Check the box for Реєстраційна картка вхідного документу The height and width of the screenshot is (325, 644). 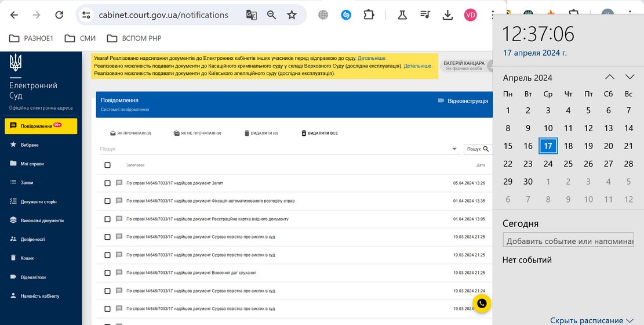[x=108, y=219]
